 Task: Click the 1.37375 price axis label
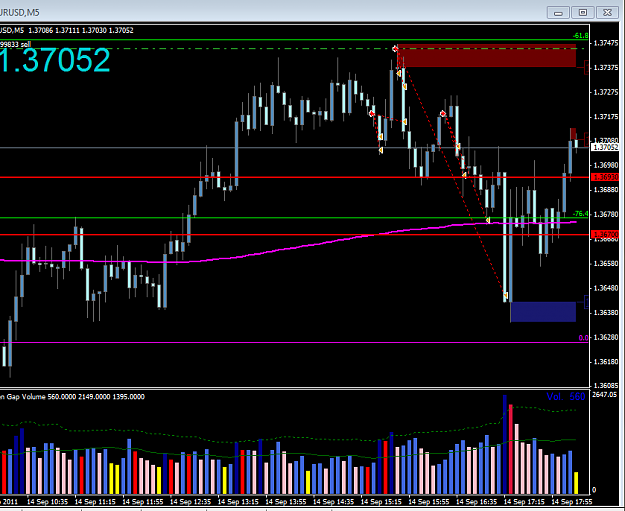point(606,68)
